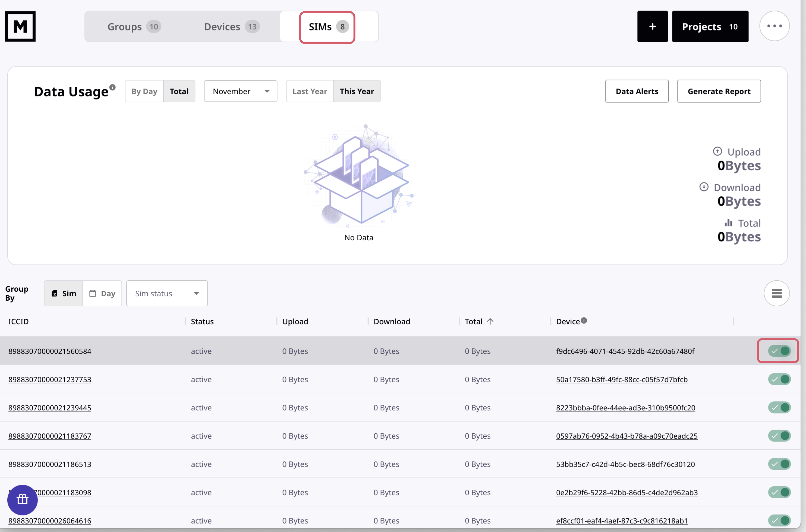Open ICCID 89883070000021560584 link
This screenshot has width=806, height=532.
pyautogui.click(x=50, y=351)
